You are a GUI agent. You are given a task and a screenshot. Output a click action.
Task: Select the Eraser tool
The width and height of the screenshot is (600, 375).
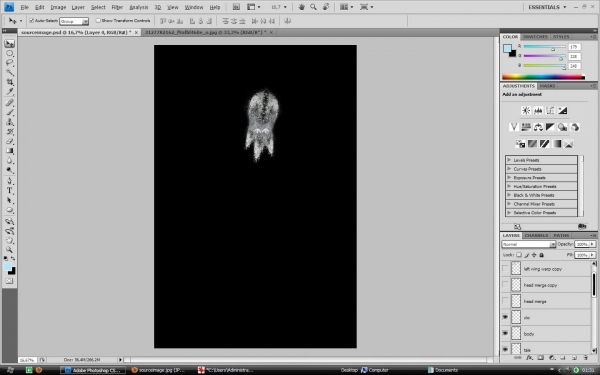(10, 141)
